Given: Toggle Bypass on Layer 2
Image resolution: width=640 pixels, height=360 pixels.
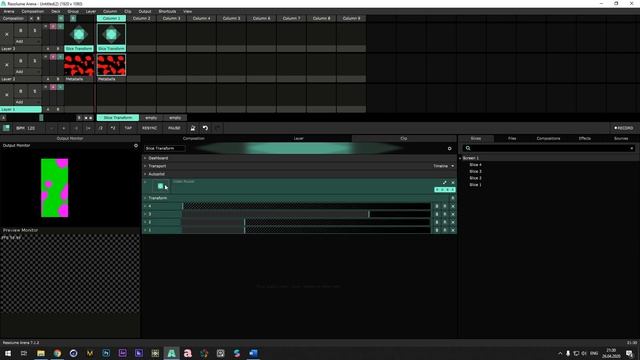Looking at the screenshot, I should [x=21, y=61].
